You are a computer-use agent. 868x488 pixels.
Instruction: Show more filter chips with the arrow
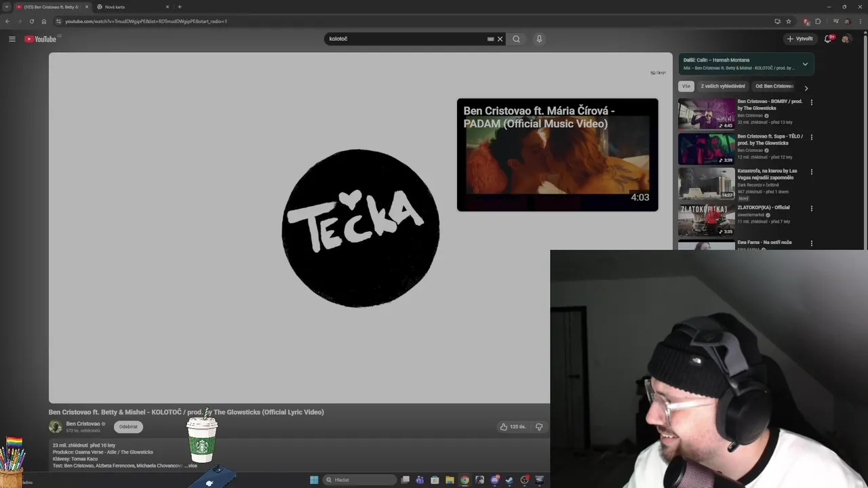click(806, 87)
